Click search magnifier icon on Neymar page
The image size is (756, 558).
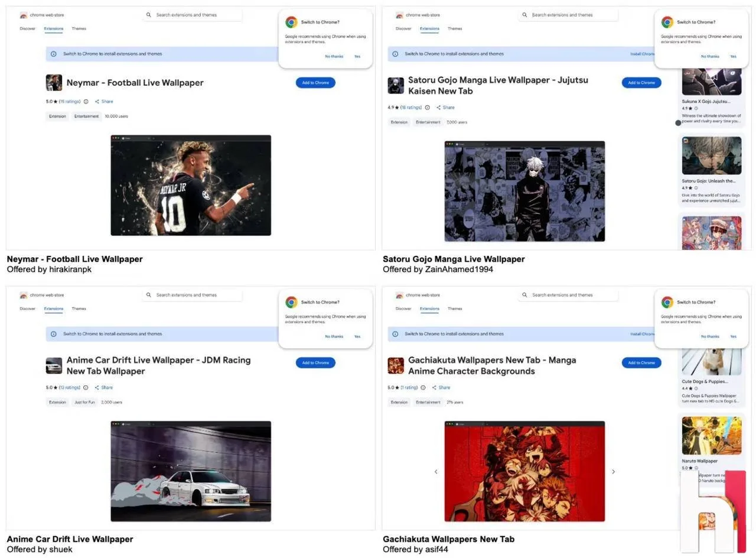(149, 15)
